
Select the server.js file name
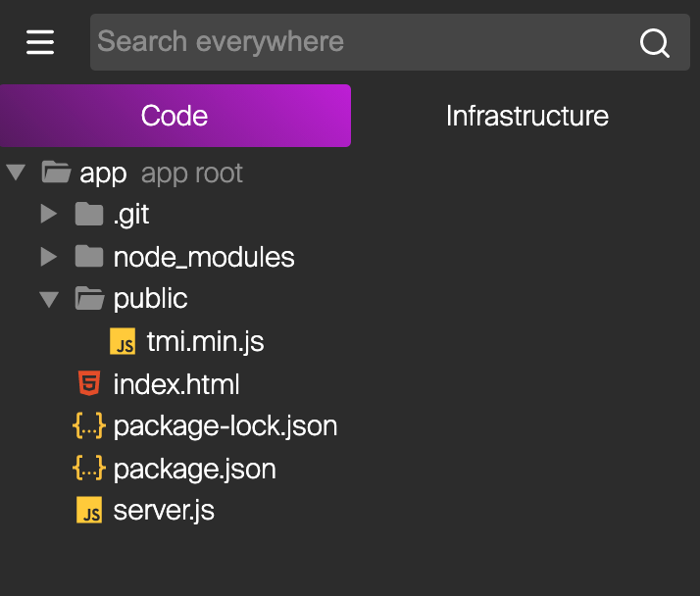164,511
